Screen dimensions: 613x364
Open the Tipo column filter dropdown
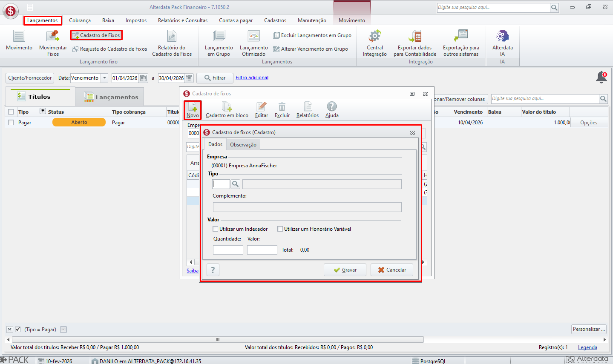click(43, 112)
